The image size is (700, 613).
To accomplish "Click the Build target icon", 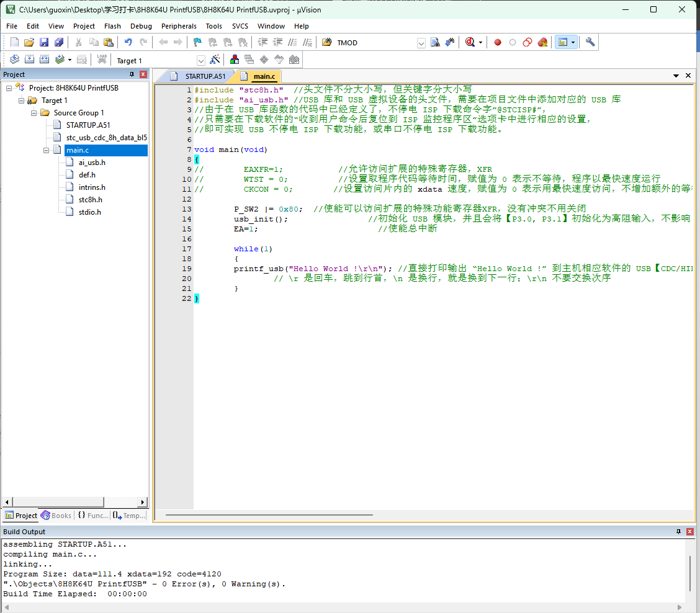I will [30, 60].
